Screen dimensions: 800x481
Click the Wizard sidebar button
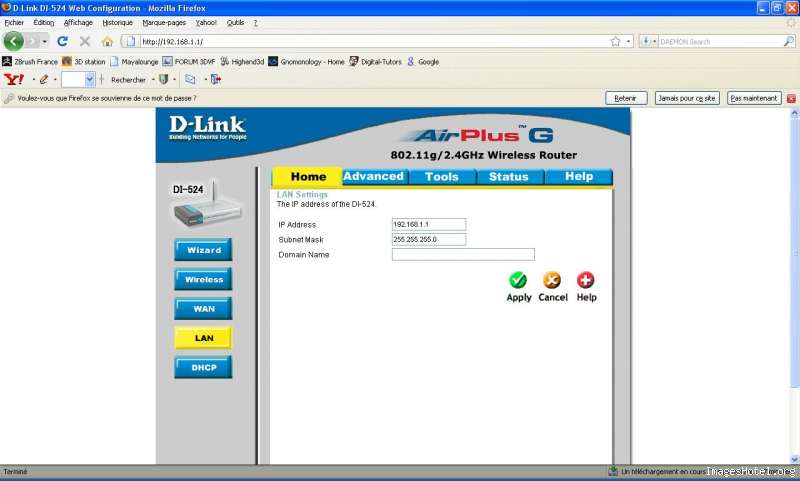coord(203,250)
